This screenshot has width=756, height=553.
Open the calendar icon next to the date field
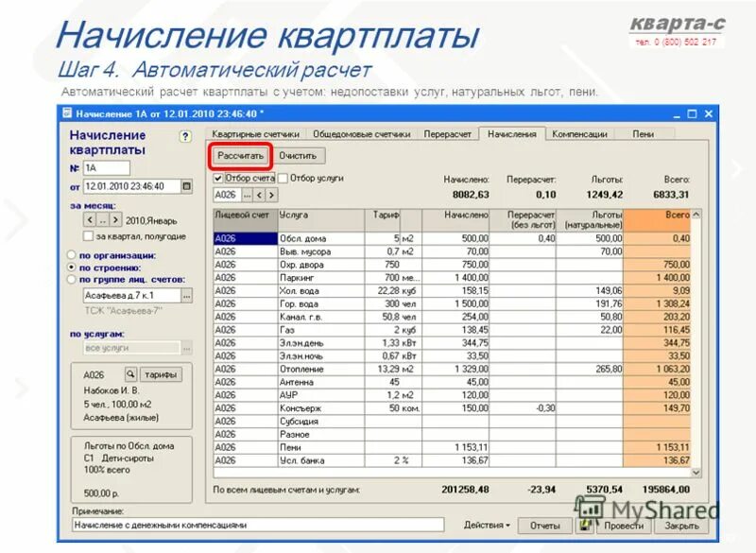(x=187, y=185)
